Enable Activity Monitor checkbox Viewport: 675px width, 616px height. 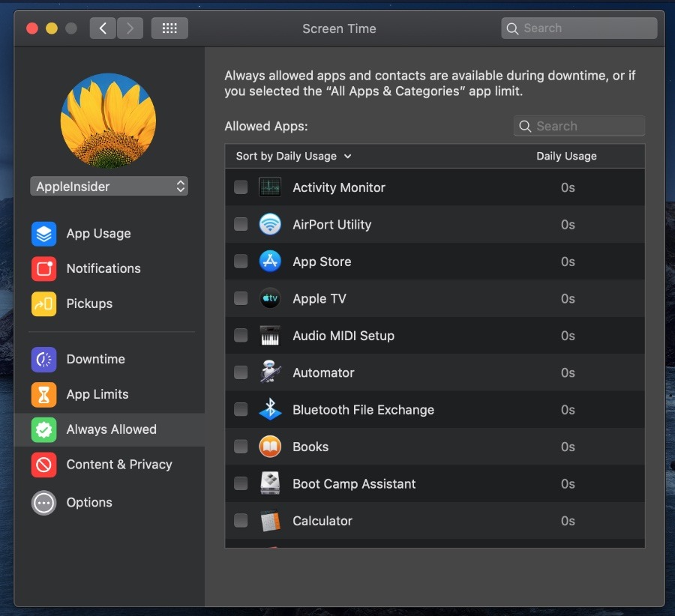[241, 187]
